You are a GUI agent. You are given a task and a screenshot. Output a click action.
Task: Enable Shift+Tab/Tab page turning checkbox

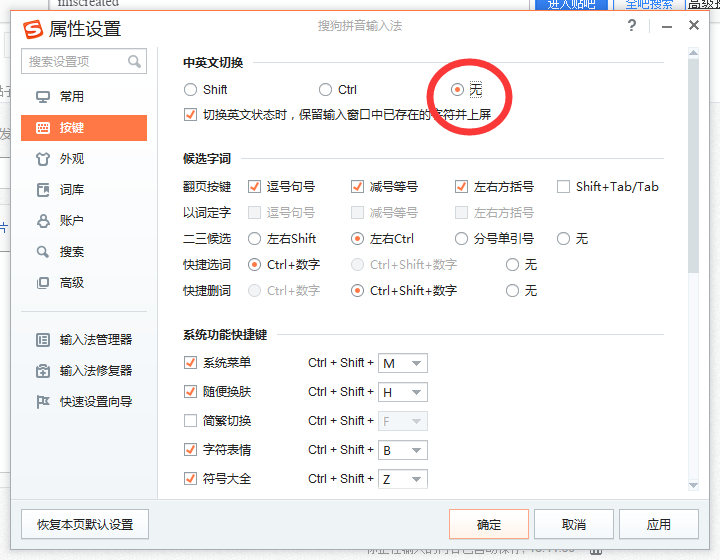point(563,186)
